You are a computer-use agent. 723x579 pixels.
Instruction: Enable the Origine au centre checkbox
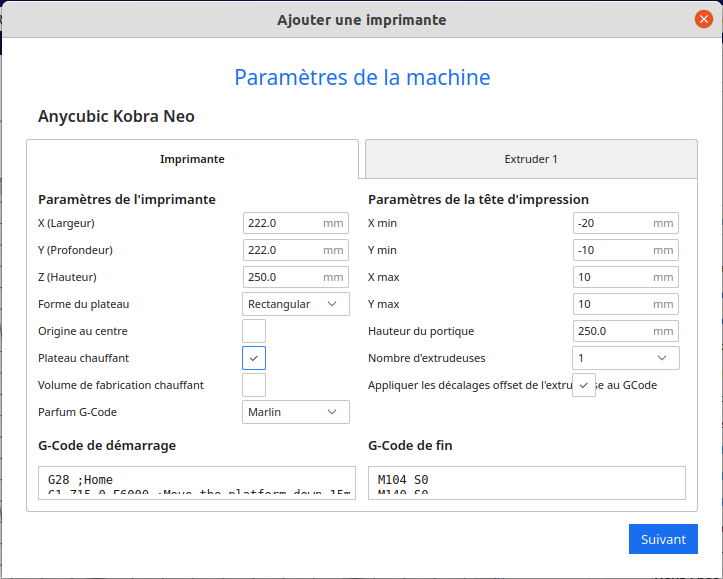point(254,331)
